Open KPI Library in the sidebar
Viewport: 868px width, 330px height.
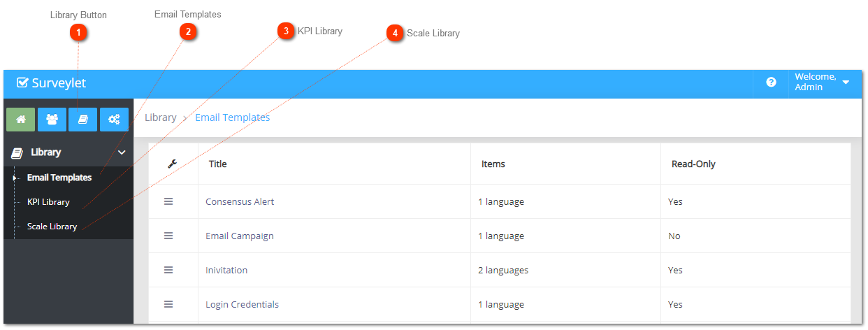48,202
